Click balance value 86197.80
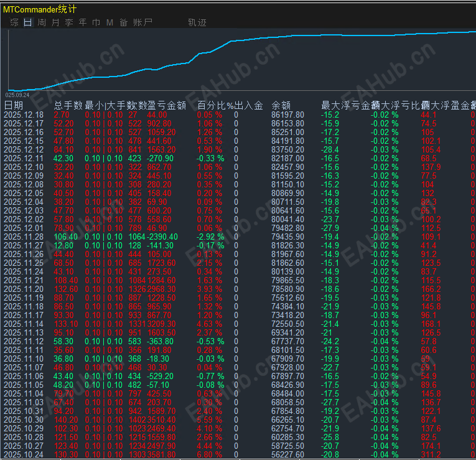This screenshot has height=460, width=476. coord(288,115)
